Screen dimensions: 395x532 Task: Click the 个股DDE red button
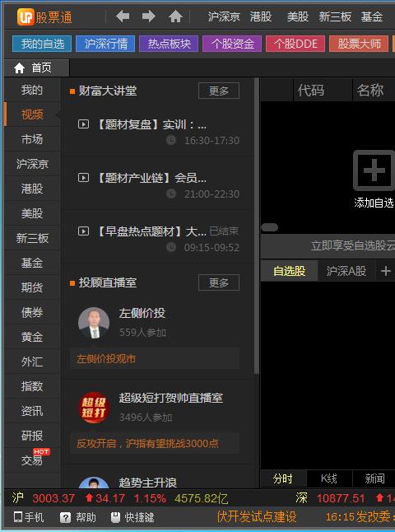[x=295, y=44]
